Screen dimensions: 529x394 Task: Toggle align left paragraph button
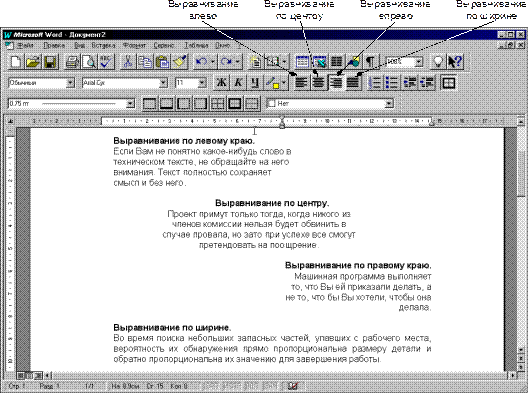tap(301, 83)
